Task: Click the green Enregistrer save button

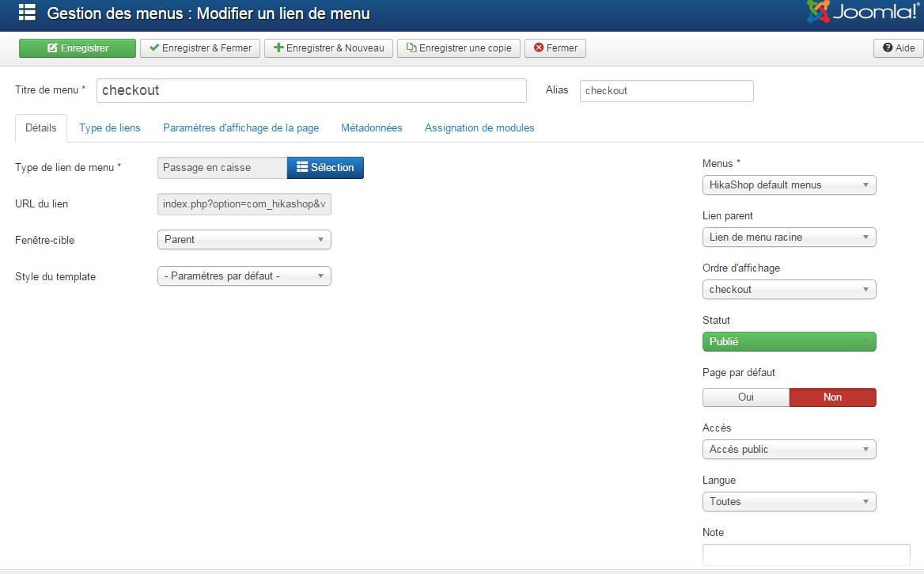Action: tap(78, 48)
